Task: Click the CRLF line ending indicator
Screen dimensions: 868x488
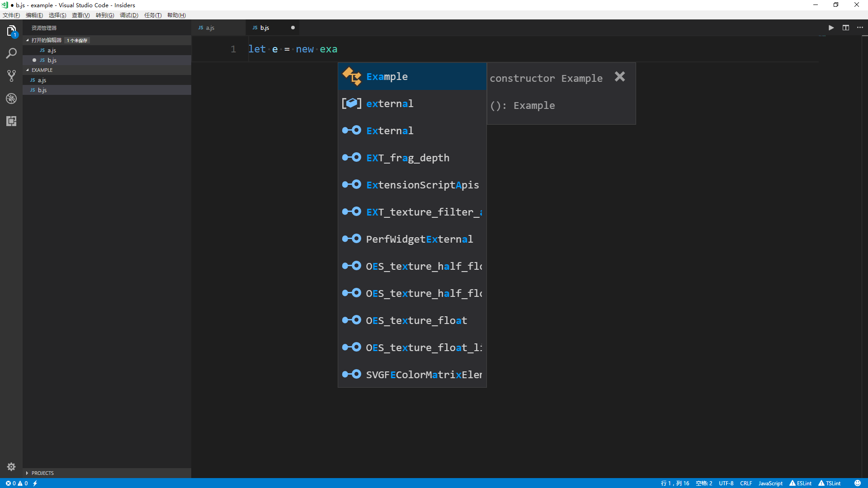Action: tap(746, 483)
